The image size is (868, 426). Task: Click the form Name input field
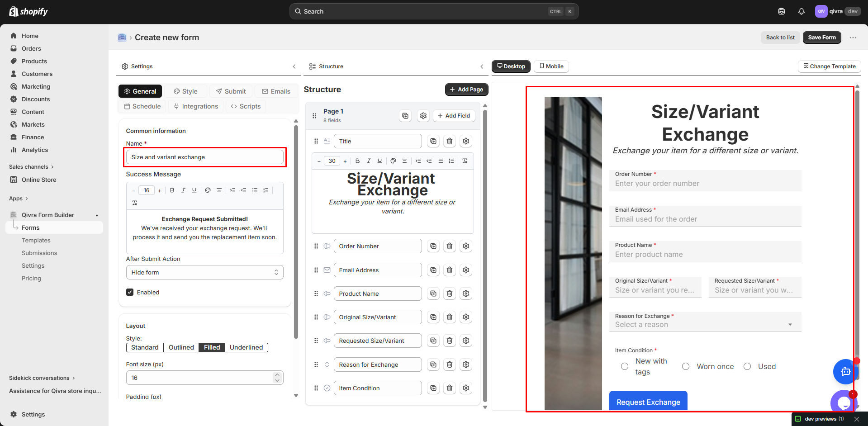204,157
